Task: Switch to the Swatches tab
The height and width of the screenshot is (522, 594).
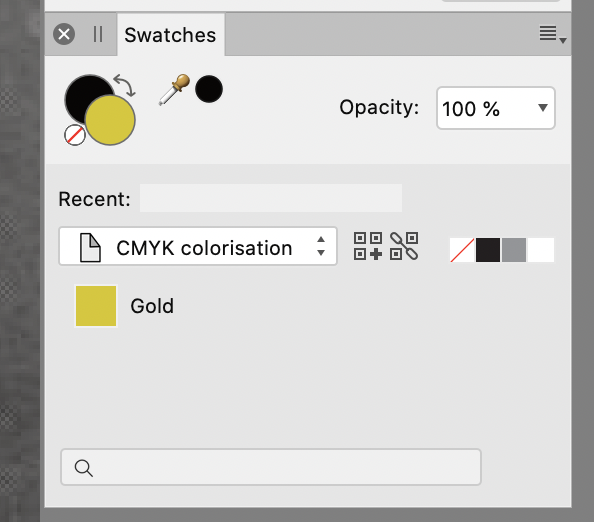Action: [170, 35]
